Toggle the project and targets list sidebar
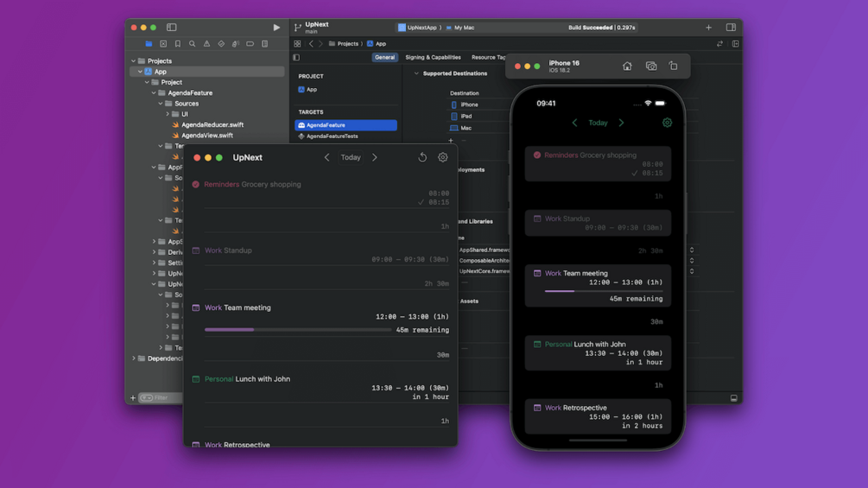This screenshot has height=488, width=868. (296, 57)
